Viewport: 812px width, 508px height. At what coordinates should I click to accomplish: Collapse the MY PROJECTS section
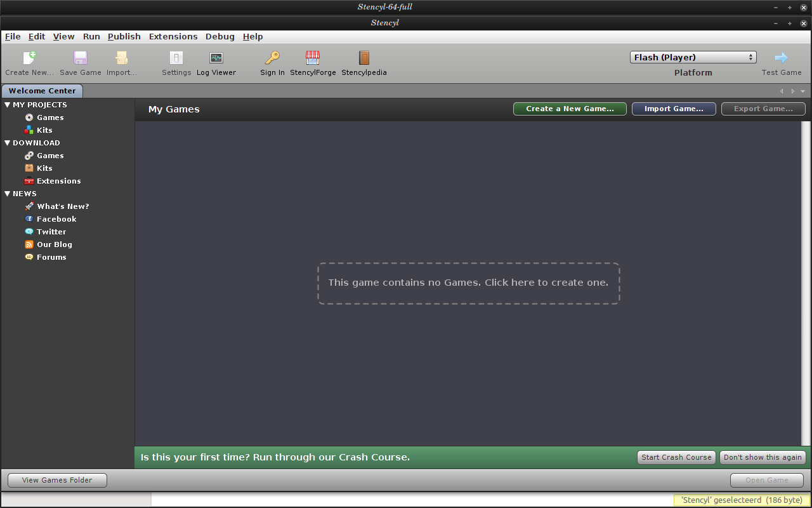click(8, 105)
